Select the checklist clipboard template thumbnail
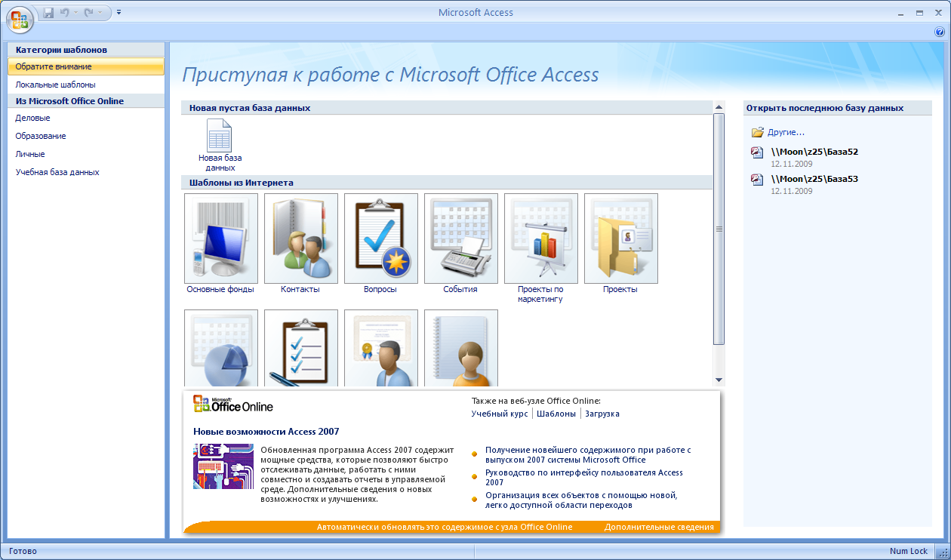The image size is (951, 560). [x=300, y=348]
